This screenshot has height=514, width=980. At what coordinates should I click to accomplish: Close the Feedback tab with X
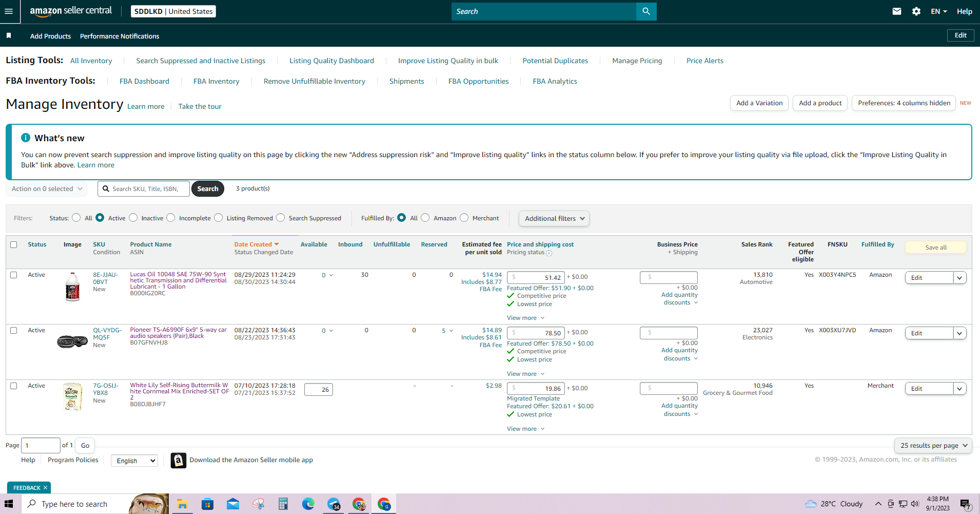pos(46,488)
